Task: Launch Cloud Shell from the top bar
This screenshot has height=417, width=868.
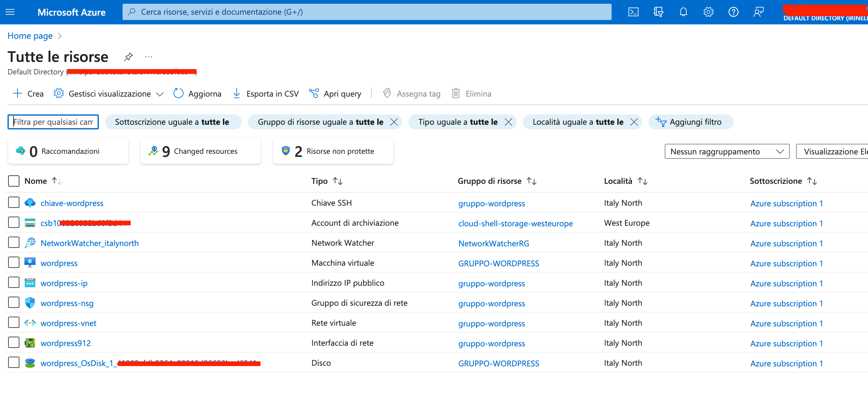Action: [633, 12]
